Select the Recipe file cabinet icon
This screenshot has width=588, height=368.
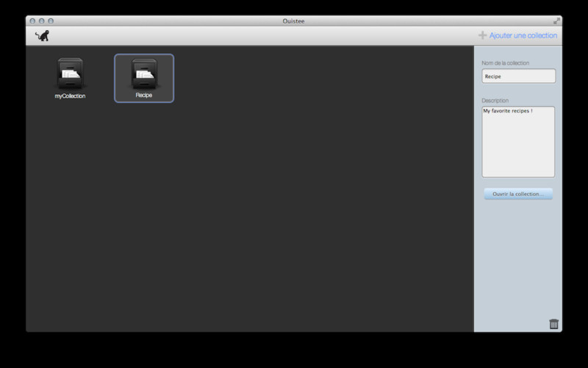coord(144,74)
